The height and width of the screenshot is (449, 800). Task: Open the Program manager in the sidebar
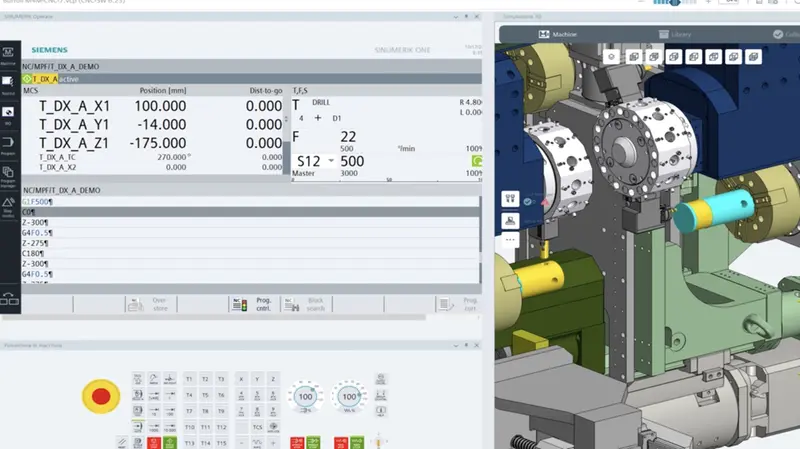tap(8, 177)
